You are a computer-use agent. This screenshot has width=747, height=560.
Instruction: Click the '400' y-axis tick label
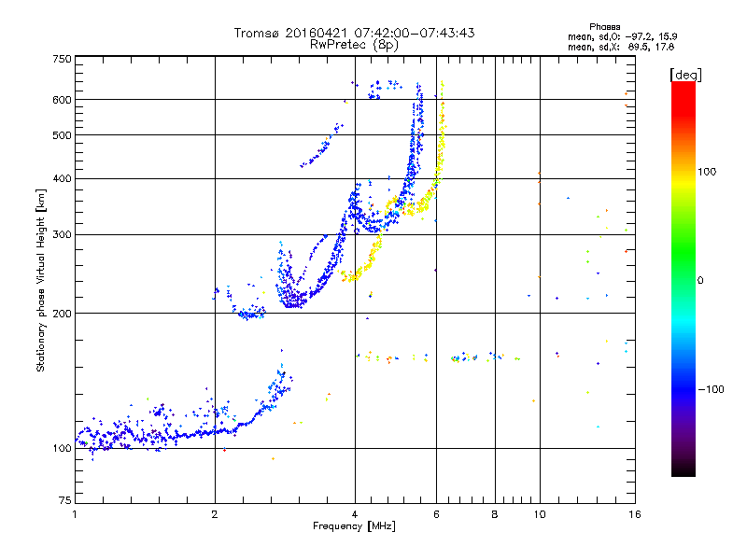[62, 179]
